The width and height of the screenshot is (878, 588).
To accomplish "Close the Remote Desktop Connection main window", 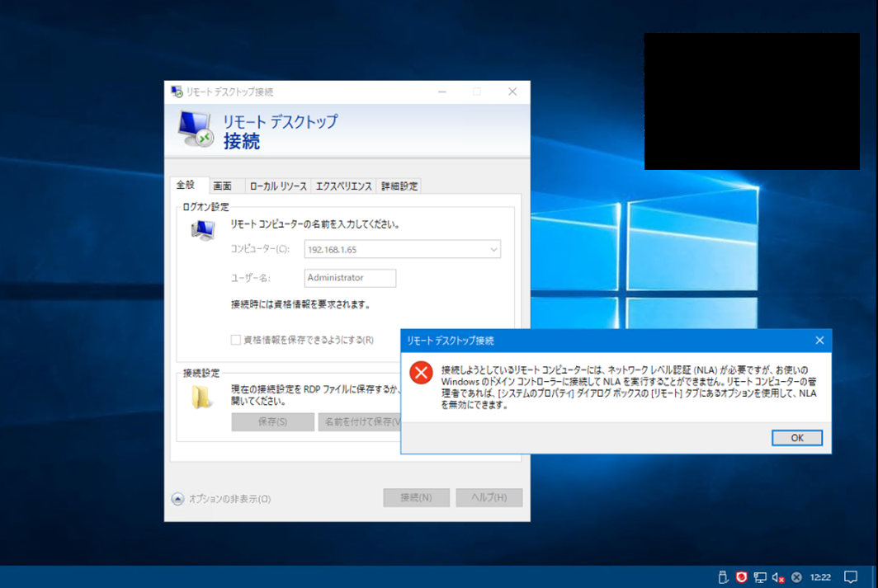I will point(512,92).
